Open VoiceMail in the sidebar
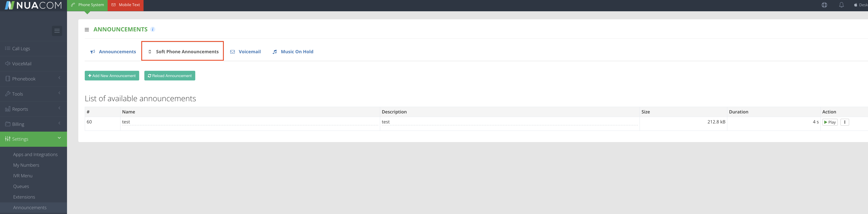Screen dimensions: 868x214 33,64
